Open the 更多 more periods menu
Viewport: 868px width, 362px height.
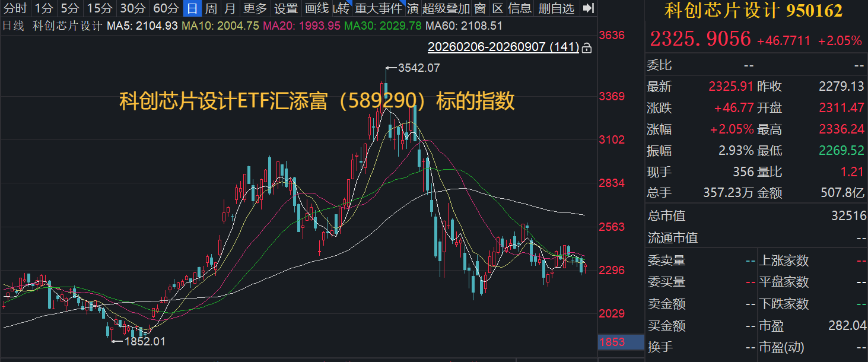(255, 8)
